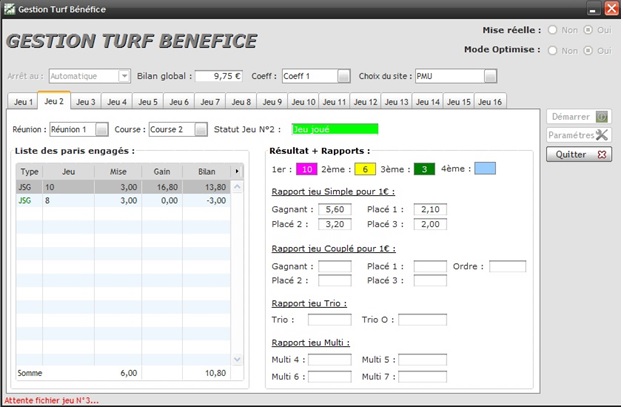Sort bets by the Gain column header

(161, 172)
